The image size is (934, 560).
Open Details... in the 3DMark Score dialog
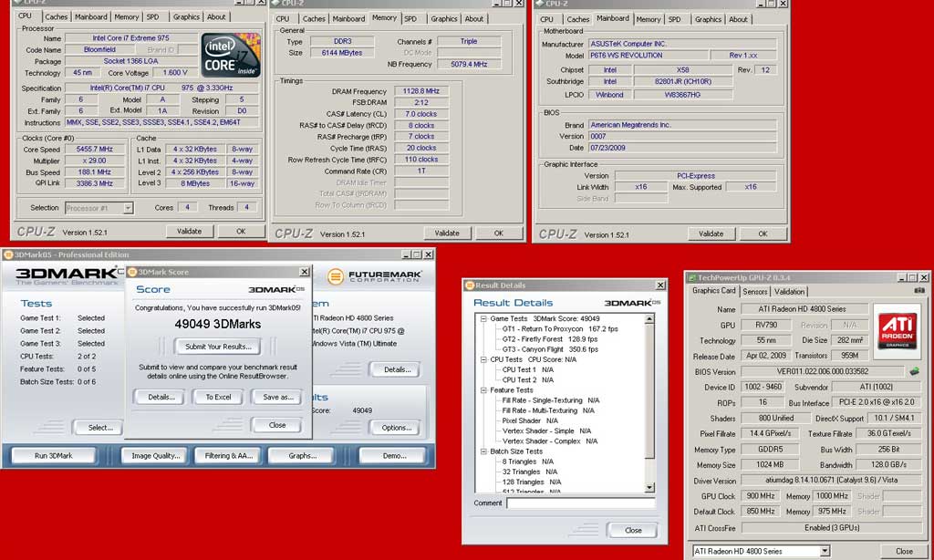pos(161,397)
